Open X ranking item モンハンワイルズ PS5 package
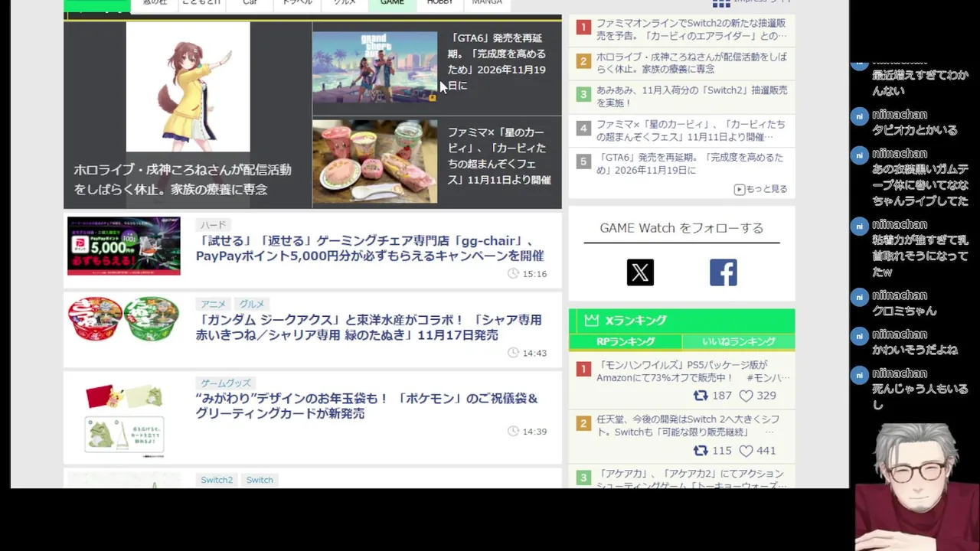The height and width of the screenshot is (551, 980). 693,371
